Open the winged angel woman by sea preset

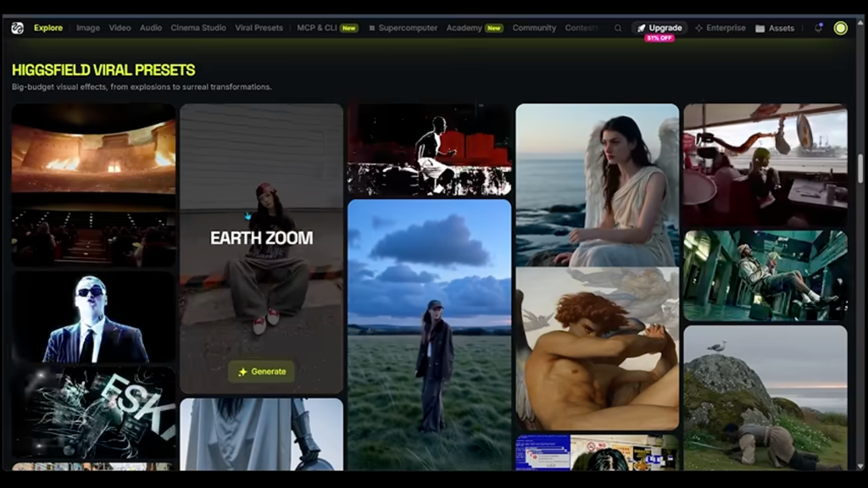tap(598, 185)
